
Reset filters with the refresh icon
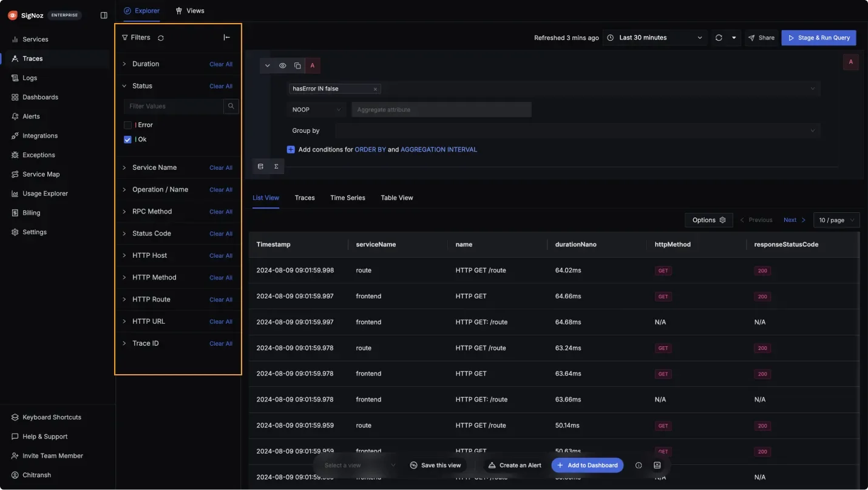[x=161, y=38]
